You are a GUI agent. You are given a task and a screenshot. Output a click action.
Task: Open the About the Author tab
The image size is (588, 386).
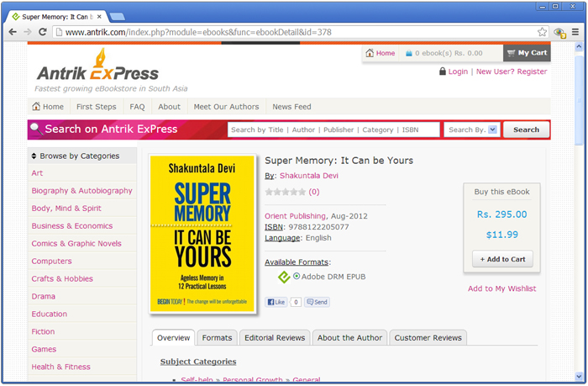pyautogui.click(x=349, y=338)
